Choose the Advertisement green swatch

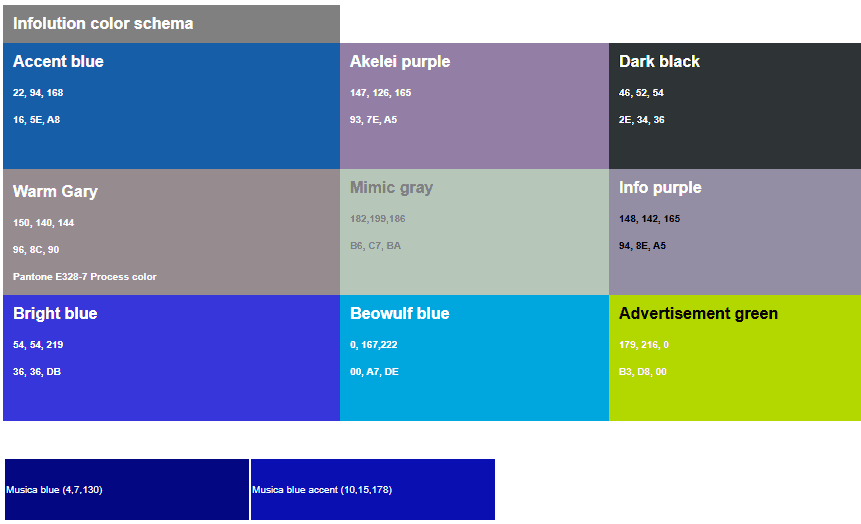735,358
